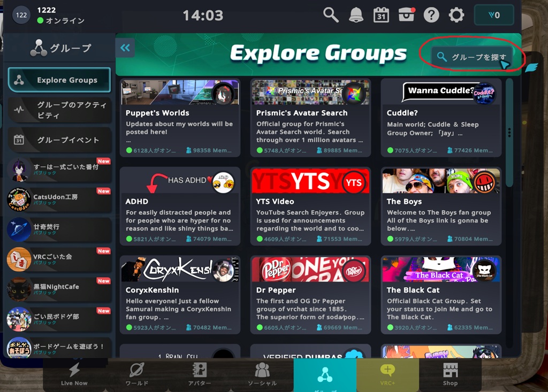Screen dimensions: 548x392
Task: Open The Black Cat group card
Action: click(x=441, y=295)
